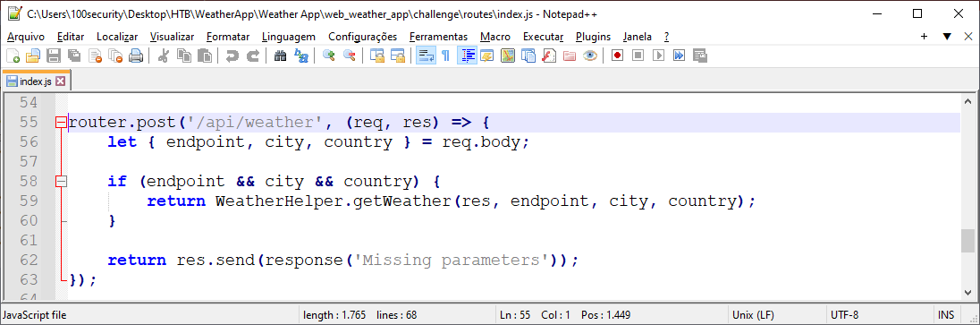Click the vertical scrollbar thumb

(967, 240)
